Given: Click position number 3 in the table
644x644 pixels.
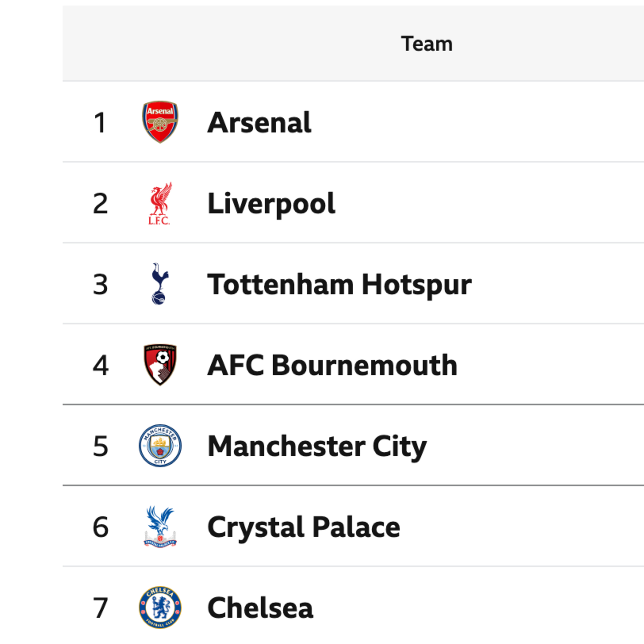Looking at the screenshot, I should click(x=100, y=285).
